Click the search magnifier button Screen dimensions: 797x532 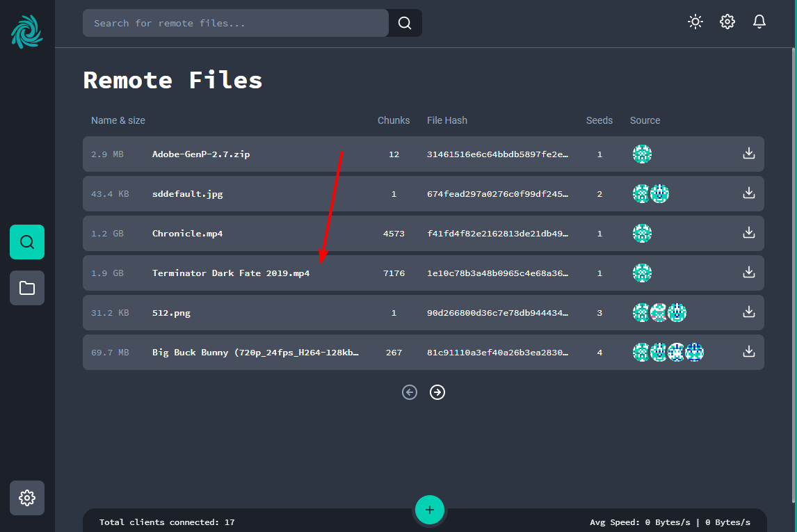405,23
